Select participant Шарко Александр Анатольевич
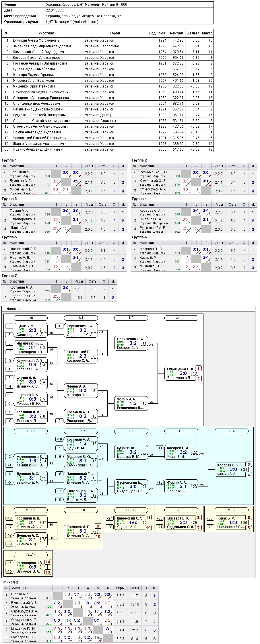 (x=38, y=144)
